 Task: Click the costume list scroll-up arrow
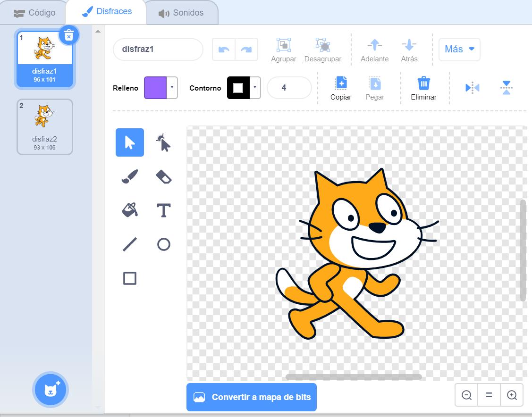(x=98, y=31)
